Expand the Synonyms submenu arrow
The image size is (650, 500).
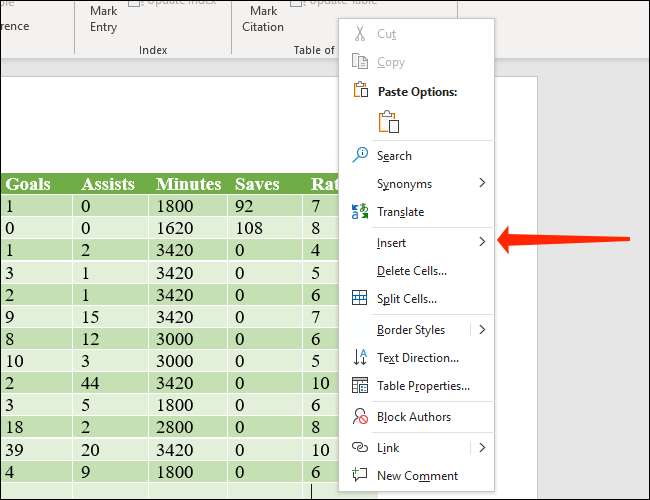[482, 183]
